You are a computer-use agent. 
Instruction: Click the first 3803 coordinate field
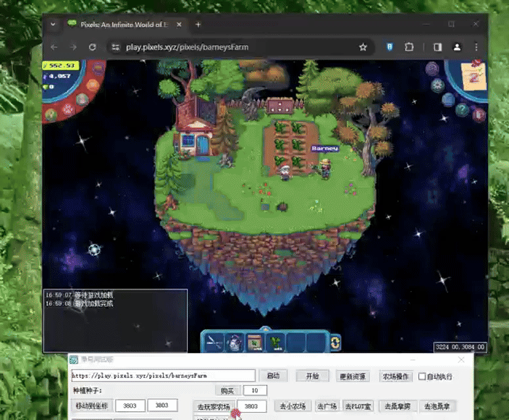pyautogui.click(x=130, y=406)
